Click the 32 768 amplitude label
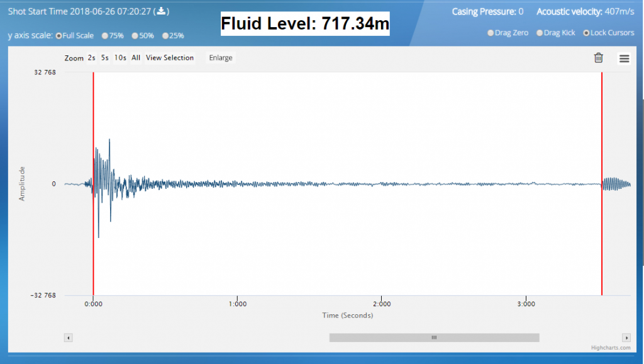Image resolution: width=644 pixels, height=364 pixels. (x=45, y=72)
